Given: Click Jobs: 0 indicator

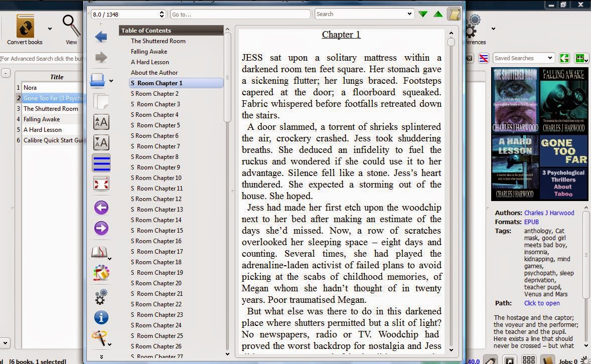Looking at the screenshot, I should click(568, 361).
